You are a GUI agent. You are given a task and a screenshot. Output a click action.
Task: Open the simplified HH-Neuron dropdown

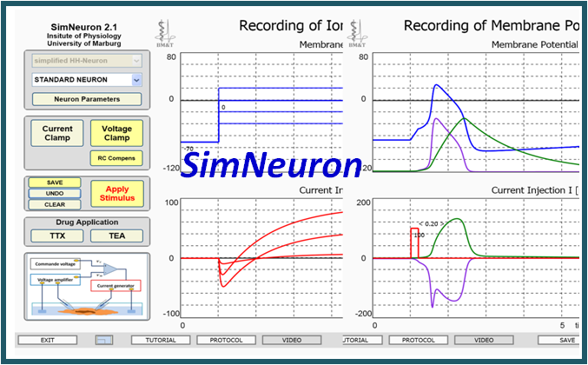(x=87, y=60)
